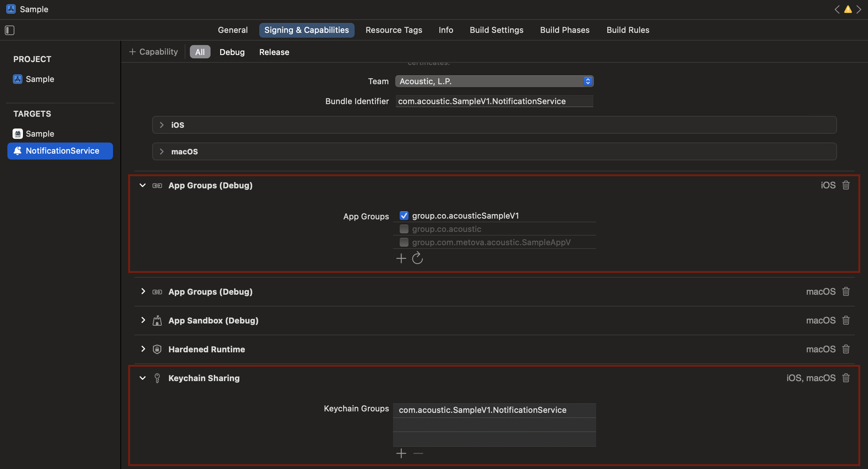Delete the iOS App Groups (Debug) capability
This screenshot has height=469, width=868.
tap(846, 185)
